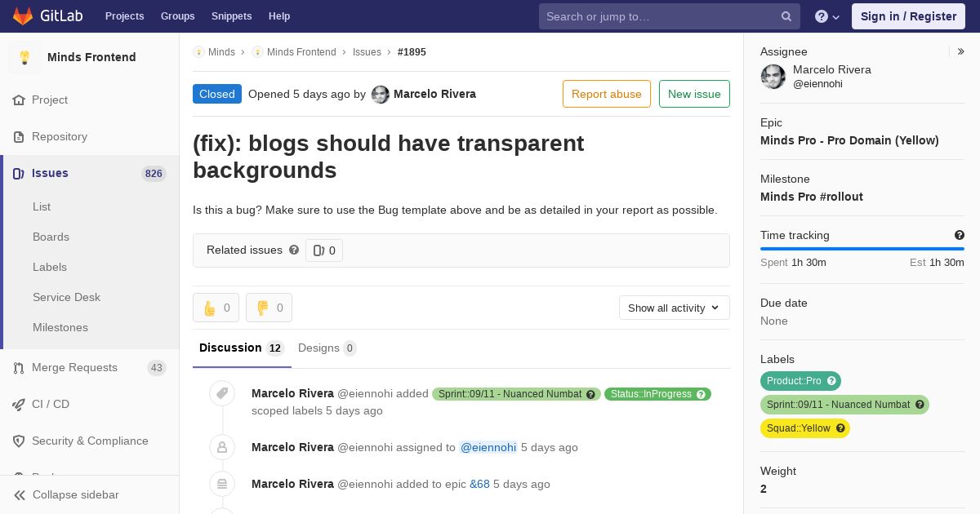
Task: Click the related issues count badge
Action: pos(324,250)
